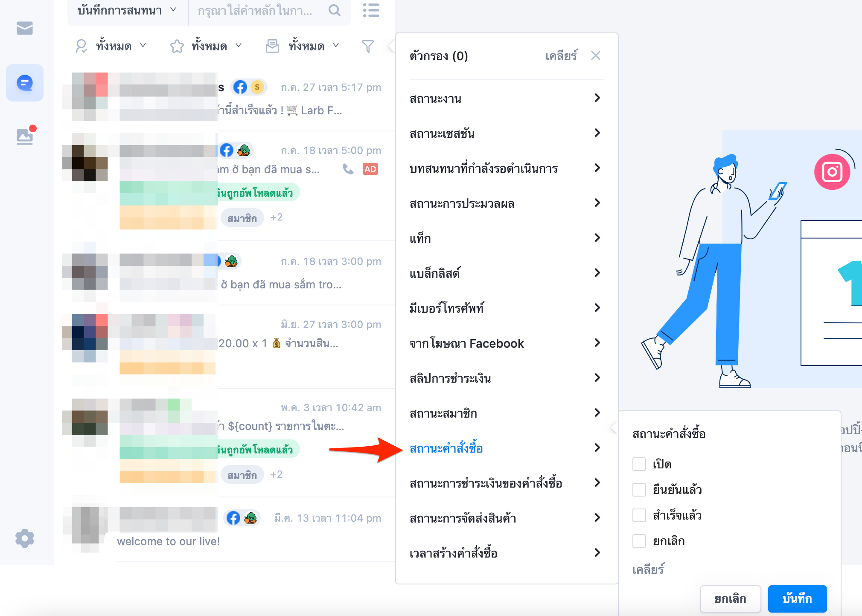Open settings gear in sidebar
Screen dimensions: 862x616
(25, 538)
